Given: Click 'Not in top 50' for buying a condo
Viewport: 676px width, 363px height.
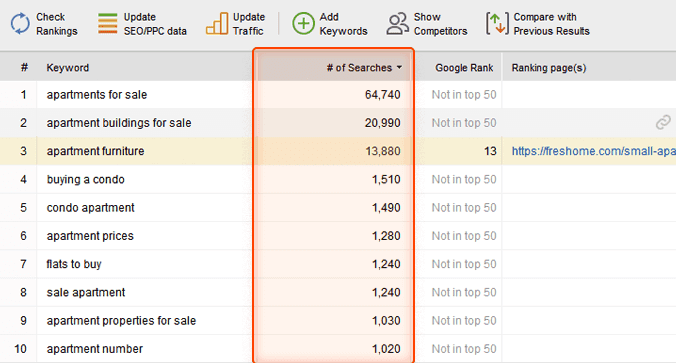Looking at the screenshot, I should point(464,179).
